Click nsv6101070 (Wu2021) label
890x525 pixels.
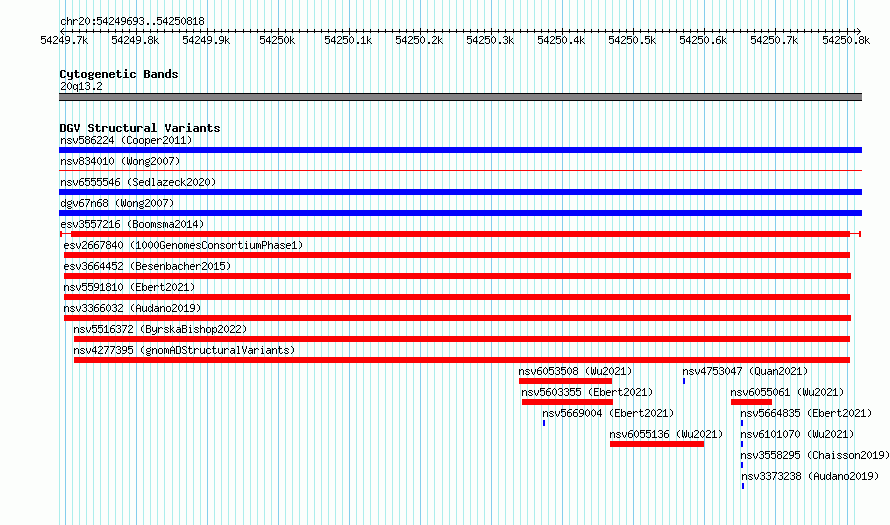click(797, 434)
